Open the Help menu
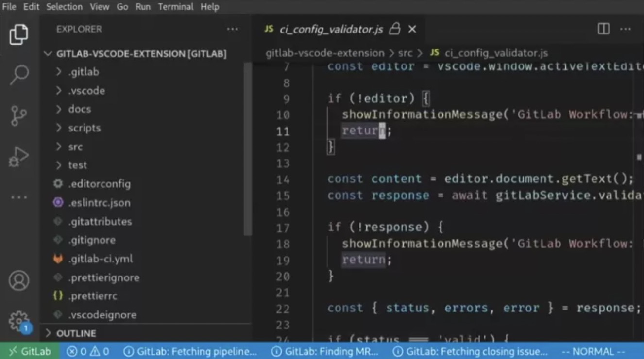This screenshot has height=359, width=644. [210, 7]
